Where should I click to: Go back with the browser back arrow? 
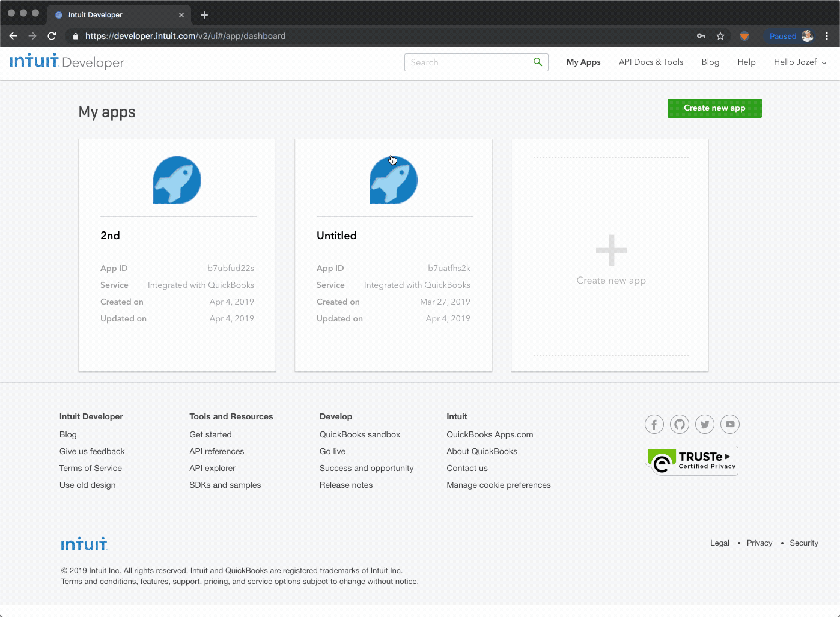[13, 36]
